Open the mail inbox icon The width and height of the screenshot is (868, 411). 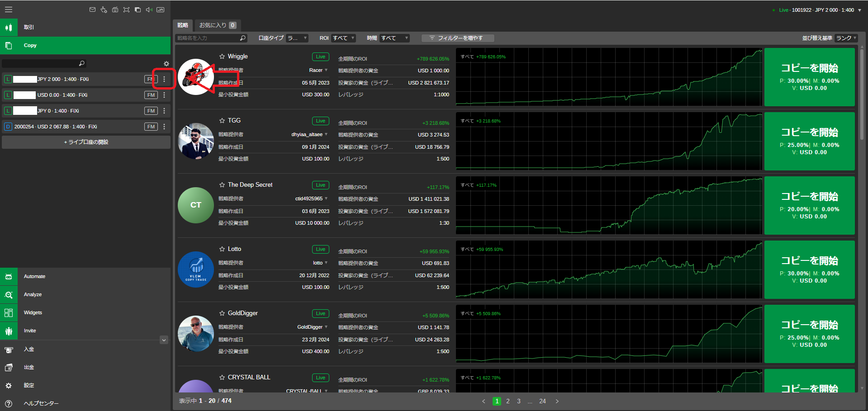92,9
